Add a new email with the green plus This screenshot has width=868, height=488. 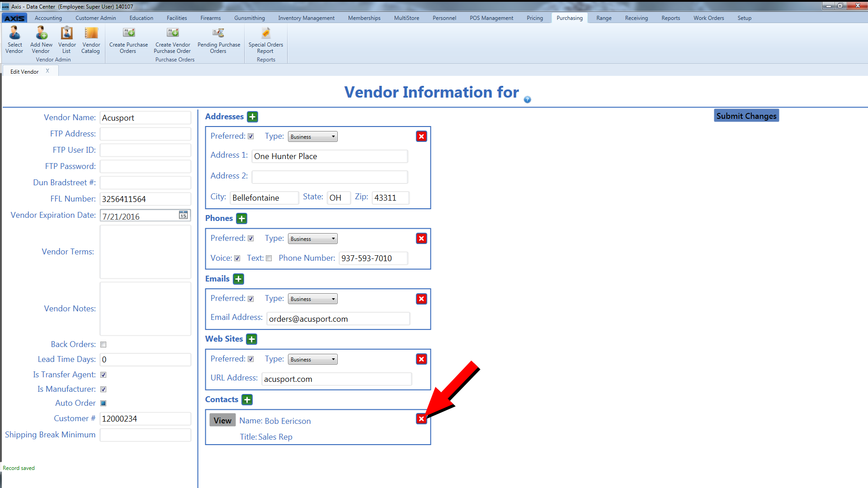pos(238,279)
